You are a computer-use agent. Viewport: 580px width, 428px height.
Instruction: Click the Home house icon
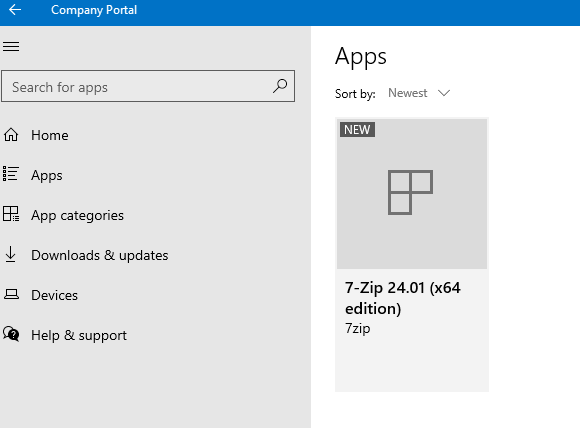tap(11, 135)
